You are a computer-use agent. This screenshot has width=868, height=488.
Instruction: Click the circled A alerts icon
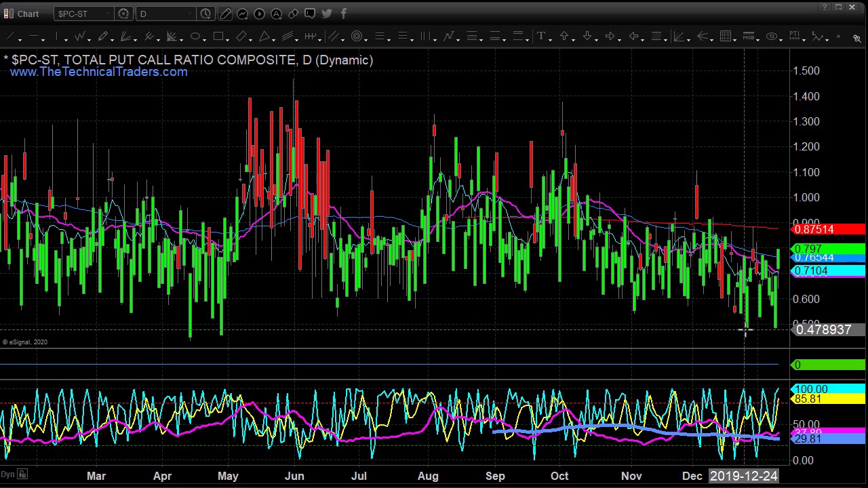click(276, 14)
